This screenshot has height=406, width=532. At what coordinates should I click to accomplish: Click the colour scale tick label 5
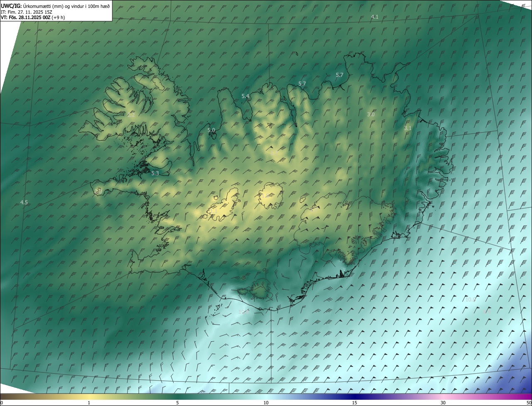[x=177, y=403]
